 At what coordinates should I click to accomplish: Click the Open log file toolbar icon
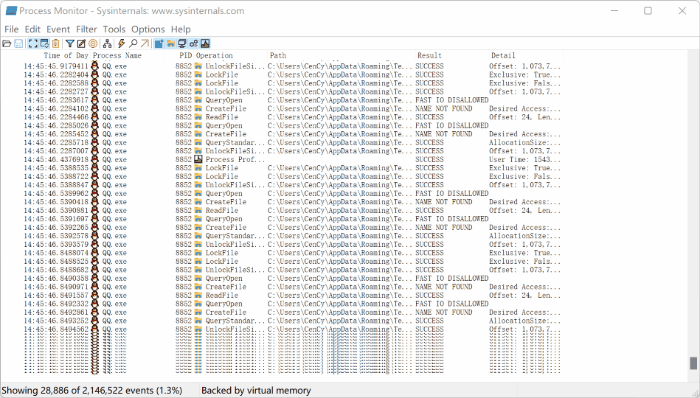click(x=7, y=43)
